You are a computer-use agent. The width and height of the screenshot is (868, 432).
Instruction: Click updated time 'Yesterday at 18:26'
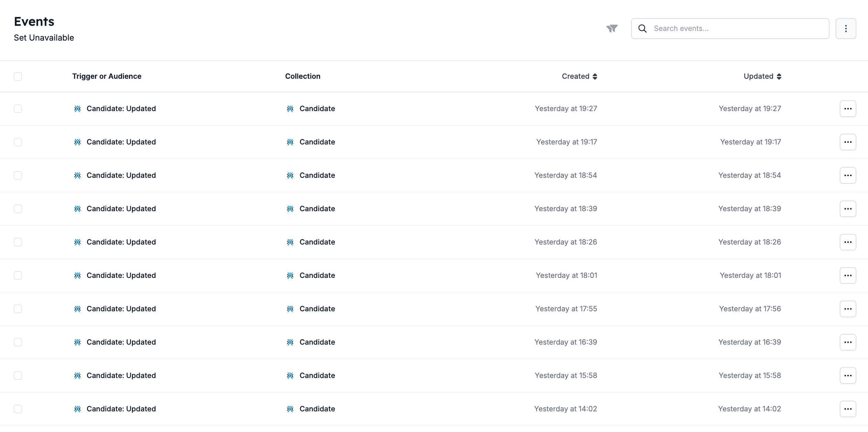pos(750,242)
